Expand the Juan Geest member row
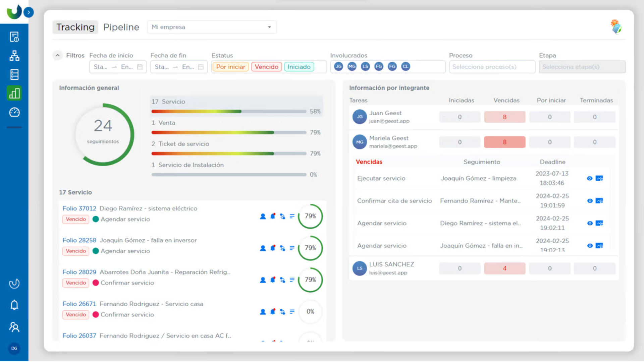The height and width of the screenshot is (362, 644). click(484, 117)
